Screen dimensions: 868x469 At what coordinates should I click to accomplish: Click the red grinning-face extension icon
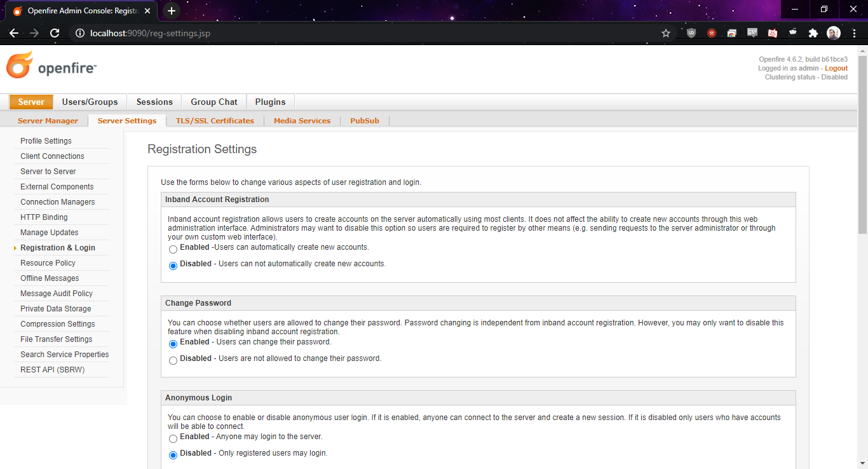pos(773,33)
